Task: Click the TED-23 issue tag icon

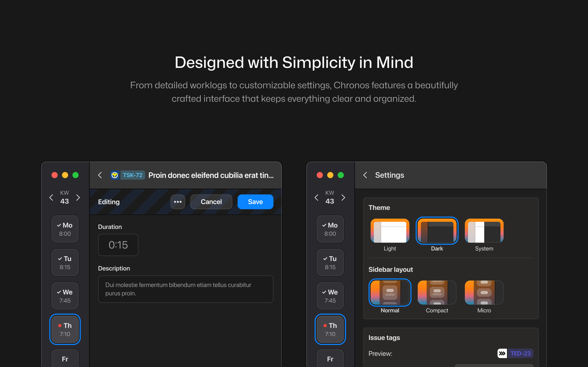Action: [502, 353]
